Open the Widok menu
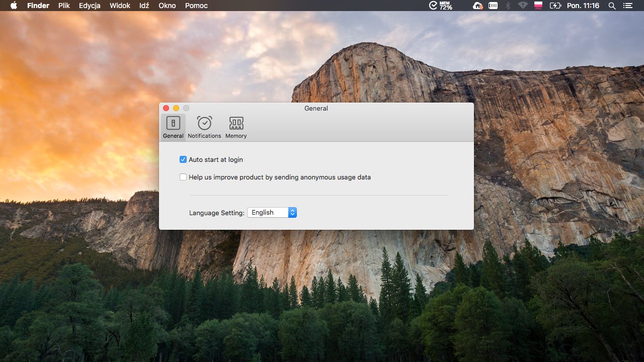 click(120, 6)
